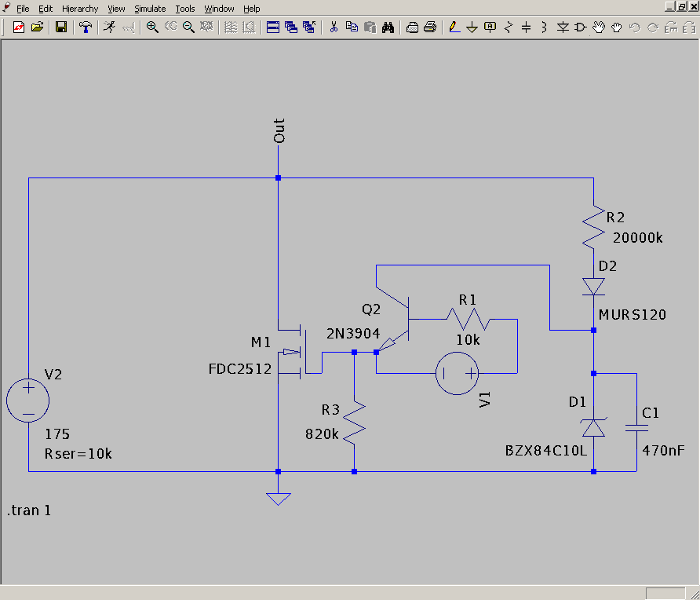Zoom in with magnifier plus icon
Image resolution: width=700 pixels, height=600 pixels.
[x=152, y=27]
